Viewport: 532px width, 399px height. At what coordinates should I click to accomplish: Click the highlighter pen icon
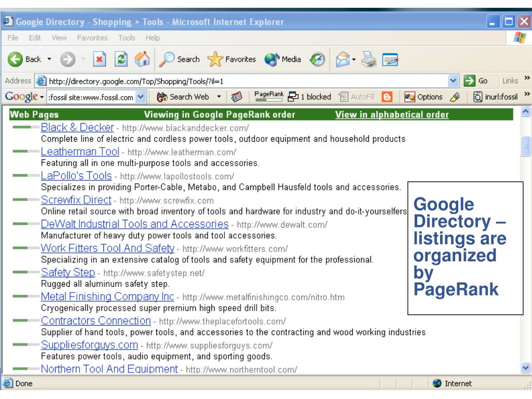[x=455, y=97]
